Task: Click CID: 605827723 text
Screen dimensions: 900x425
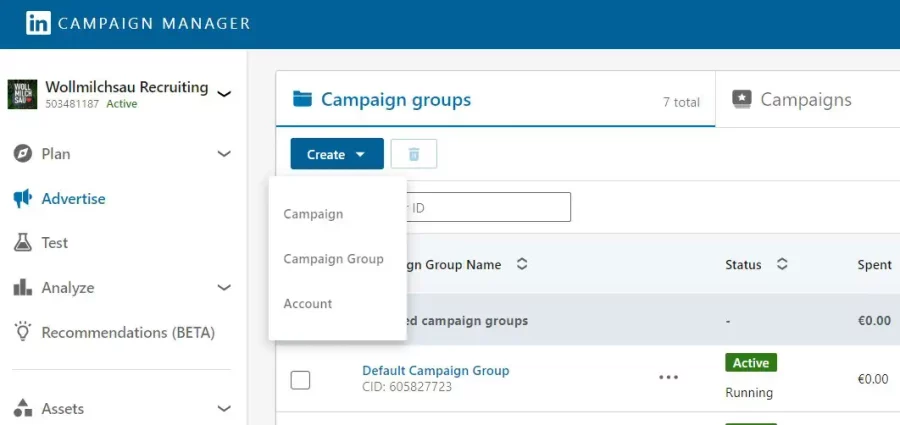Action: click(407, 387)
